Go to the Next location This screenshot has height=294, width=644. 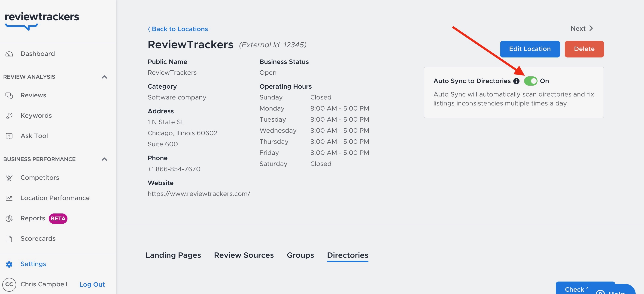[x=582, y=28]
